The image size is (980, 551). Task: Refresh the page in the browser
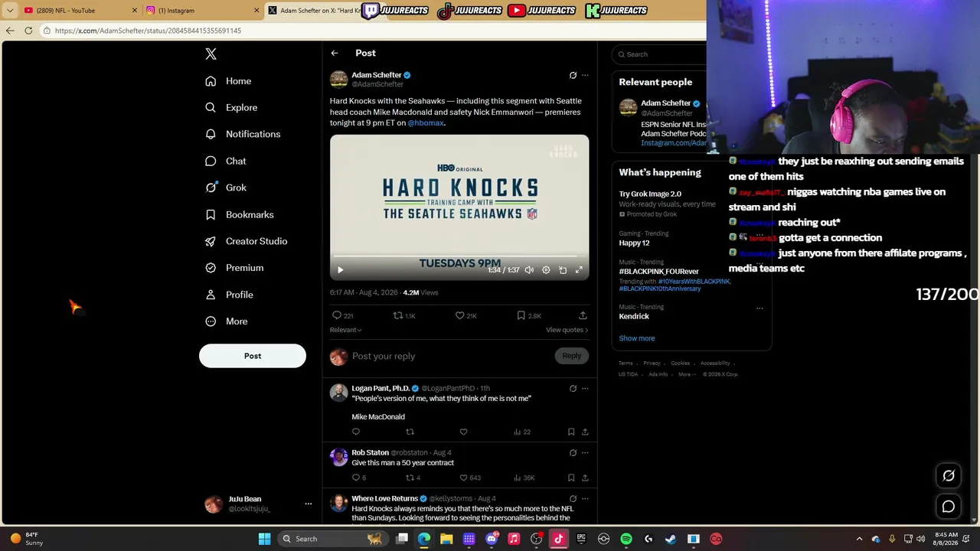point(28,31)
